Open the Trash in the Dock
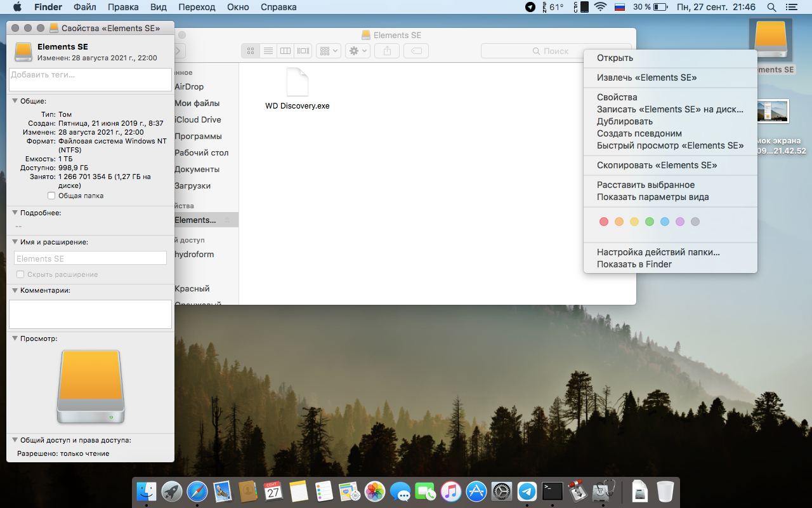 point(665,491)
